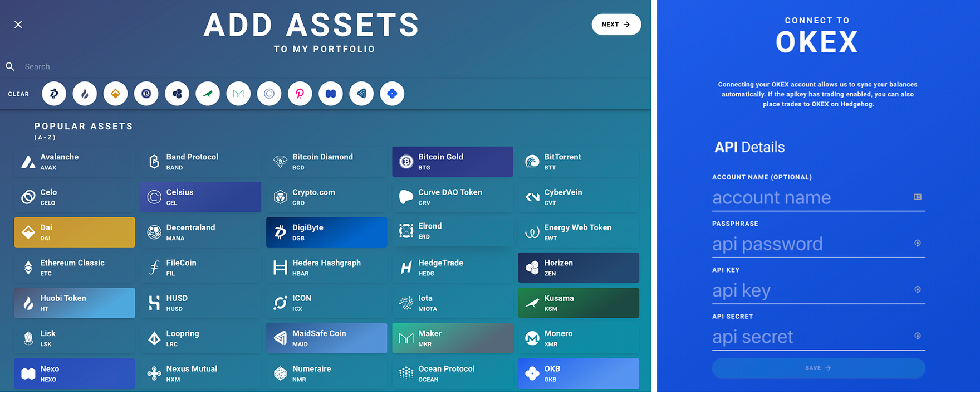Remove MaidSafe Coin chip from selection

[361, 94]
